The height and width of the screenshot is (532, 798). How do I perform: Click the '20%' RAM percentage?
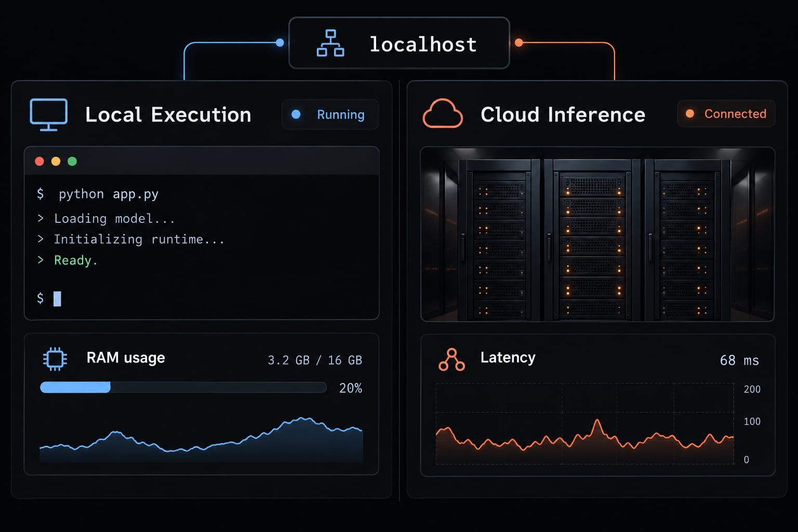click(x=351, y=388)
